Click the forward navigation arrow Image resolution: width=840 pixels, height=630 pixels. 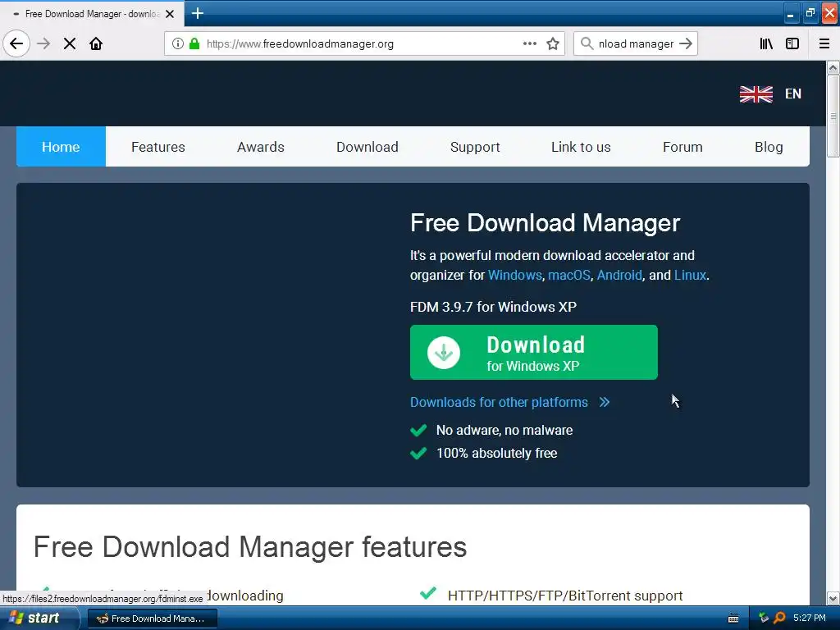43,43
